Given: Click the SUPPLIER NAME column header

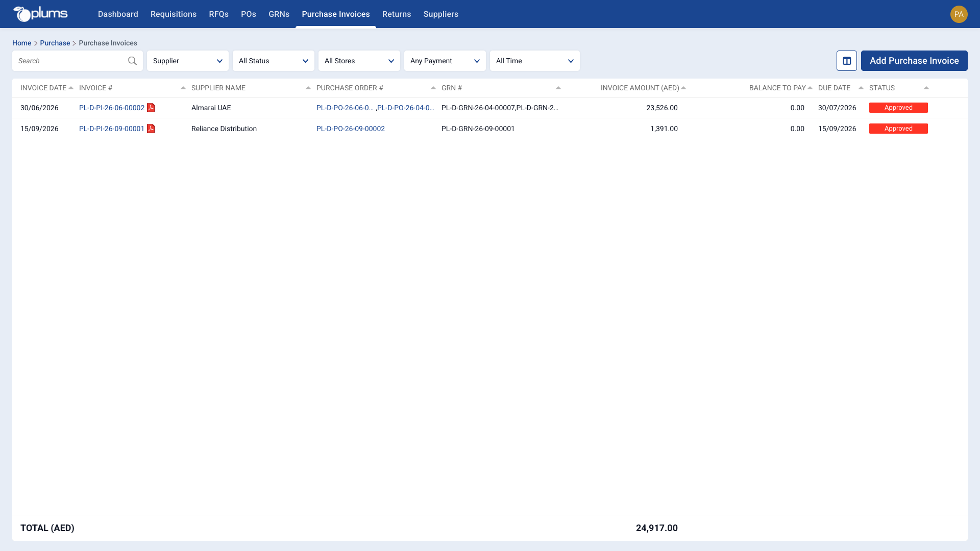Looking at the screenshot, I should point(218,88).
